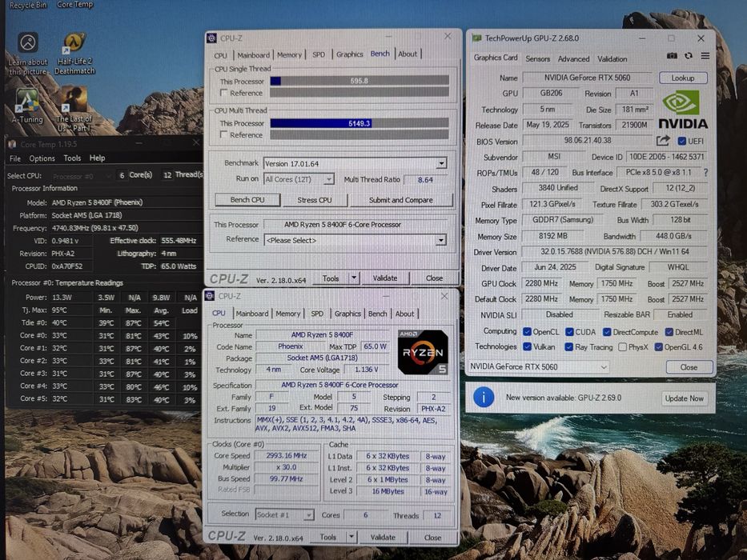Click the Multi Thread Reference bar
Viewport: 747px width, 560px height.
359,134
